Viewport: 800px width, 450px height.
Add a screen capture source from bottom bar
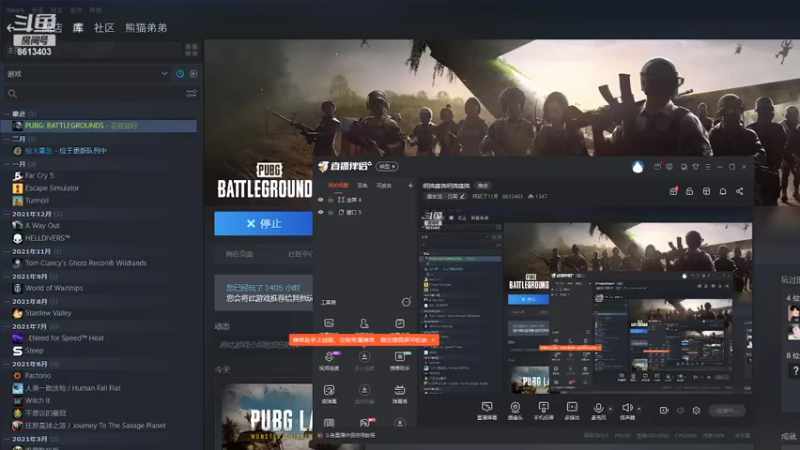(x=487, y=410)
